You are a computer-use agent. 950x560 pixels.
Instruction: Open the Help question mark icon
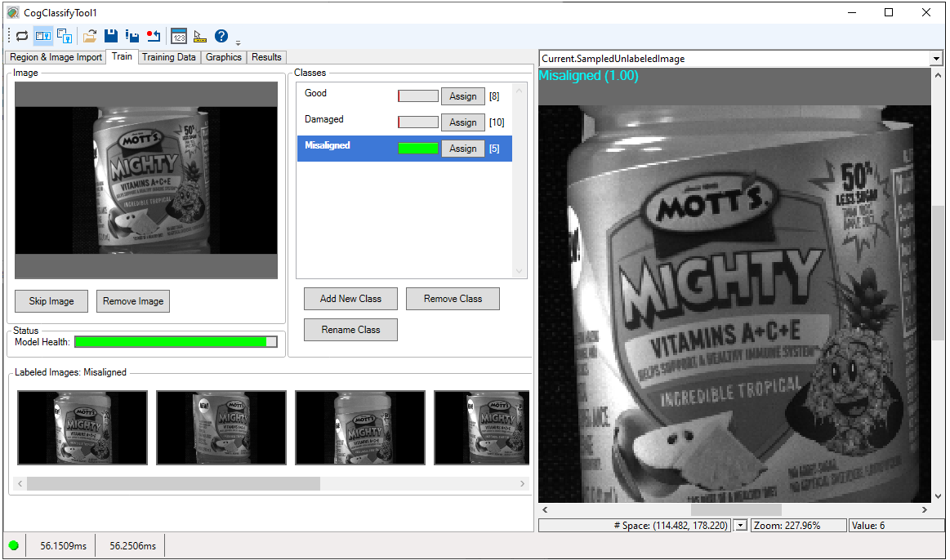(221, 36)
